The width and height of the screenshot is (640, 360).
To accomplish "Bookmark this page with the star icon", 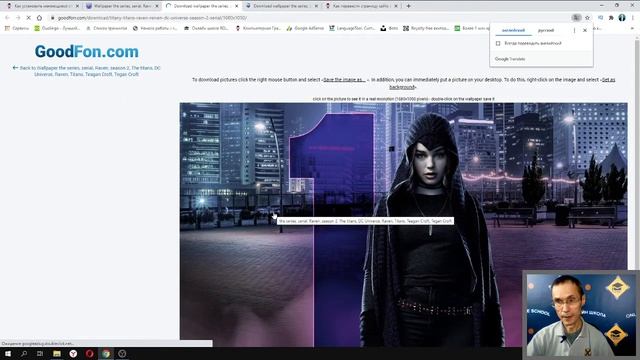I will [x=587, y=18].
